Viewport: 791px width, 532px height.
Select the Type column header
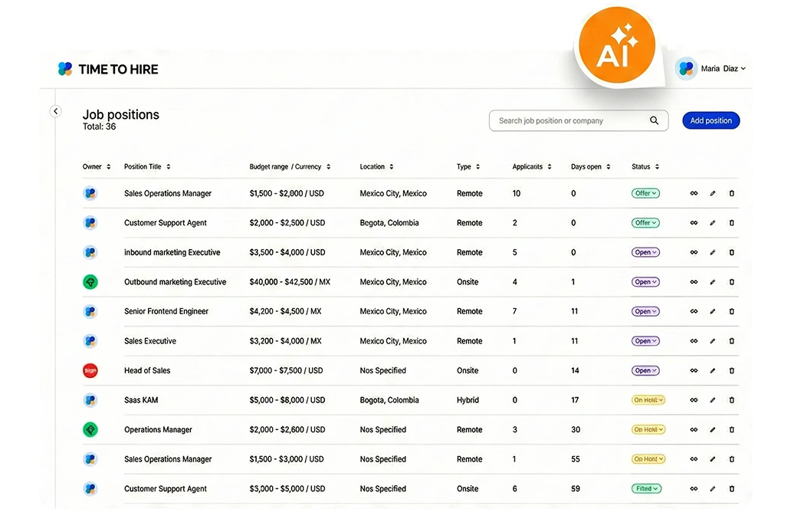468,166
